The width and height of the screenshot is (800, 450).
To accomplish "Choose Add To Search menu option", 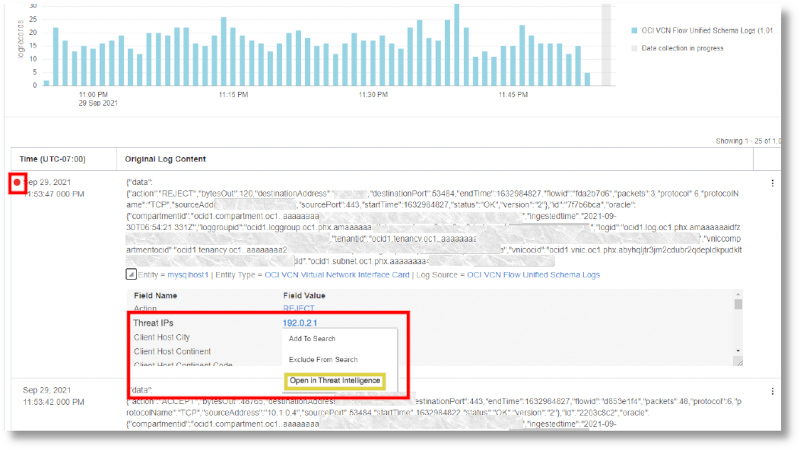I will click(x=312, y=338).
